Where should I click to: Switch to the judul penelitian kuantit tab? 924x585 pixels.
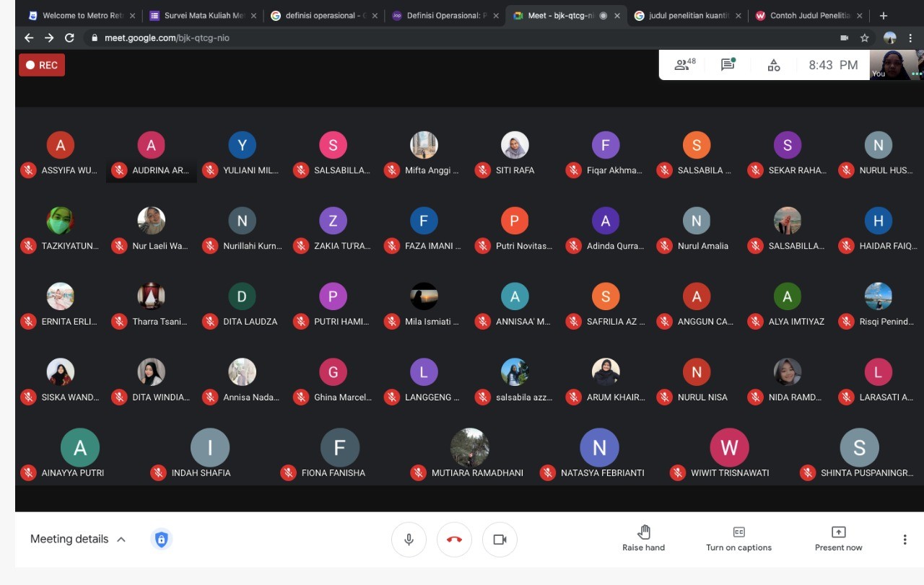687,15
